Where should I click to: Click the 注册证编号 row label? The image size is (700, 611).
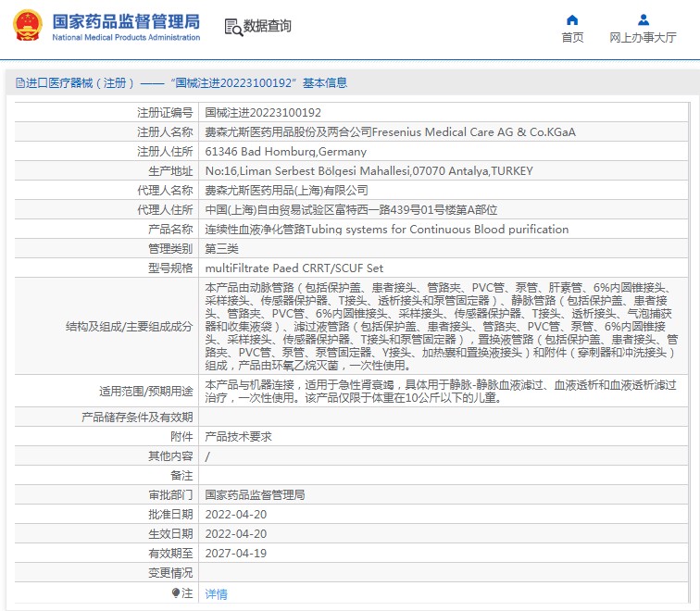coord(165,112)
